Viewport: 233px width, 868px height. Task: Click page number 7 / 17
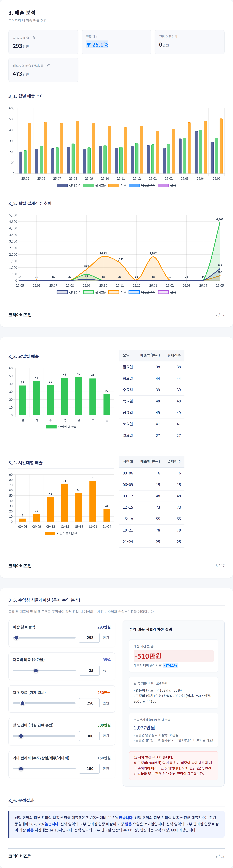[x=220, y=315]
